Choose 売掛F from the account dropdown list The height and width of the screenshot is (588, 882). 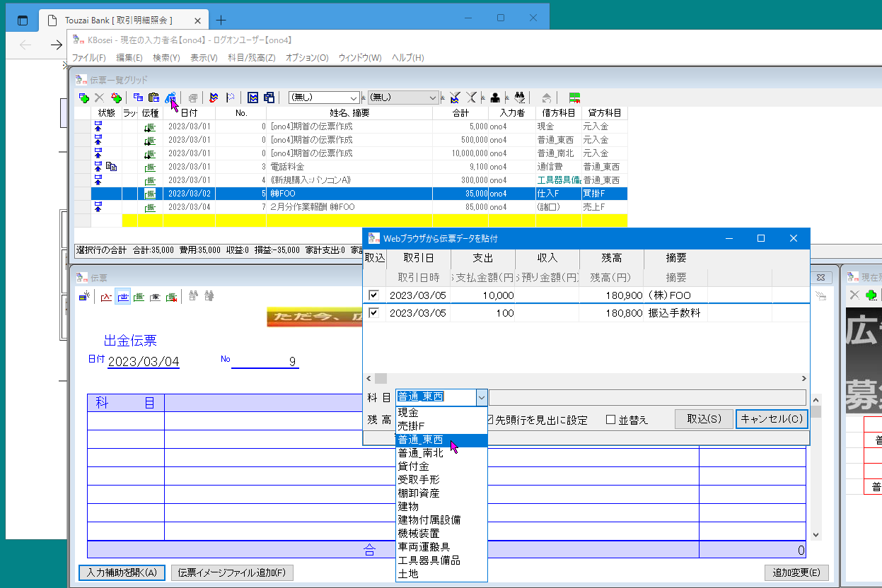(441, 426)
